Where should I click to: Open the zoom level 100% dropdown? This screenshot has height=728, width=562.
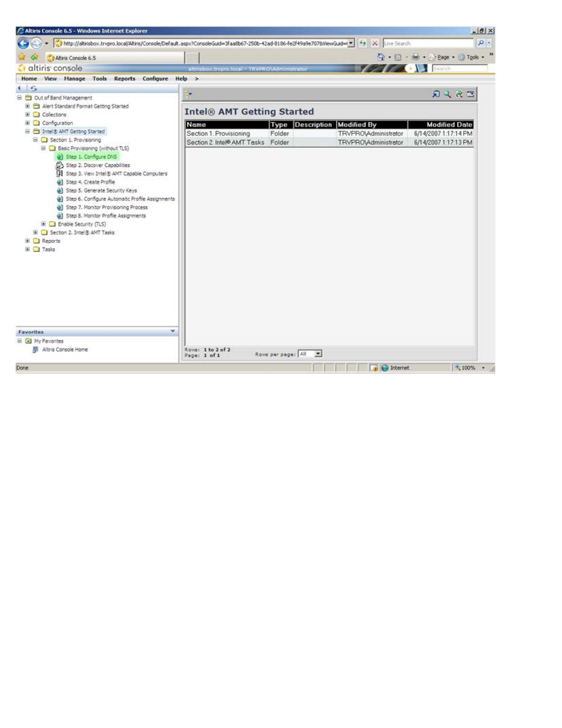pos(483,368)
